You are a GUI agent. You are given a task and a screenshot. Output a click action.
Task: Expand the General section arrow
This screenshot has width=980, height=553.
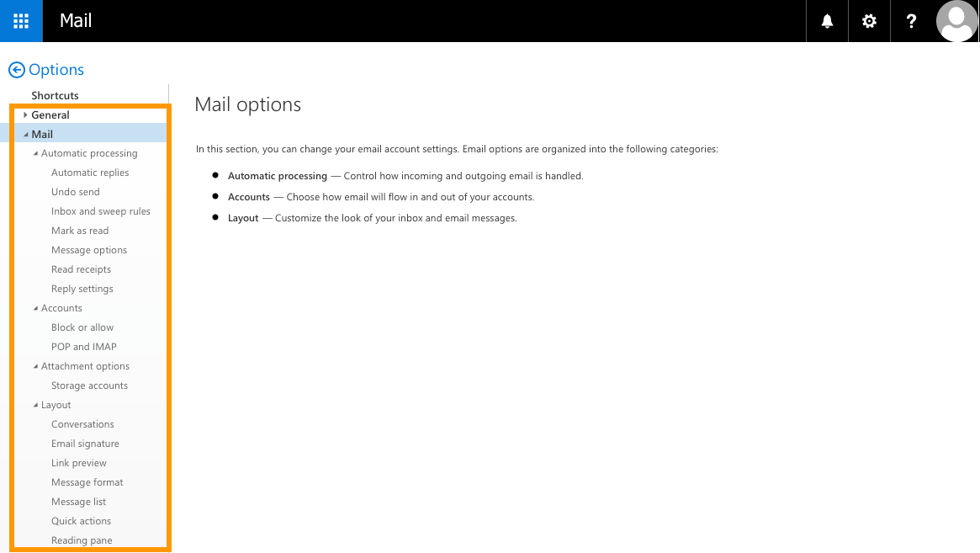click(x=26, y=115)
